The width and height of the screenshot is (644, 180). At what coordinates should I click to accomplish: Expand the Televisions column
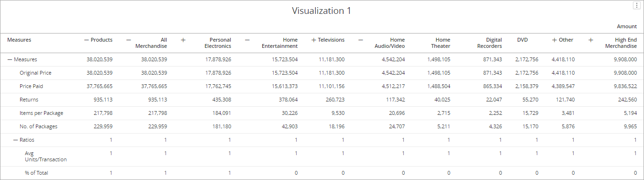314,40
